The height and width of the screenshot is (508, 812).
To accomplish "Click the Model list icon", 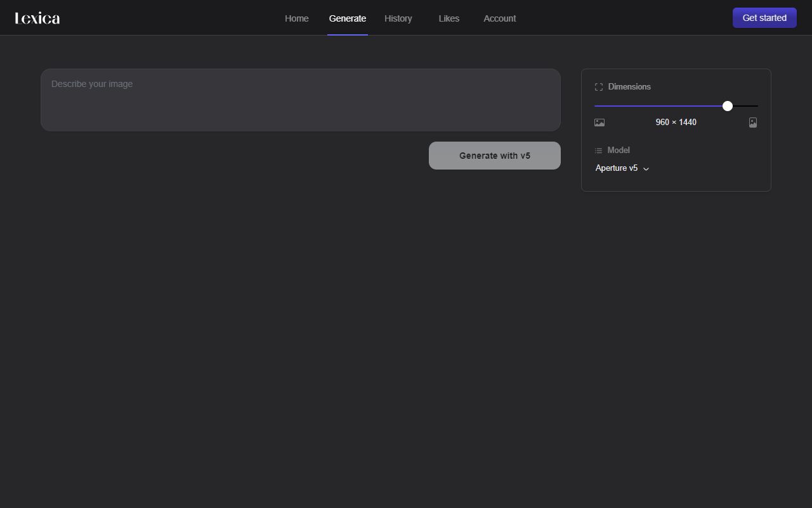I will (598, 150).
